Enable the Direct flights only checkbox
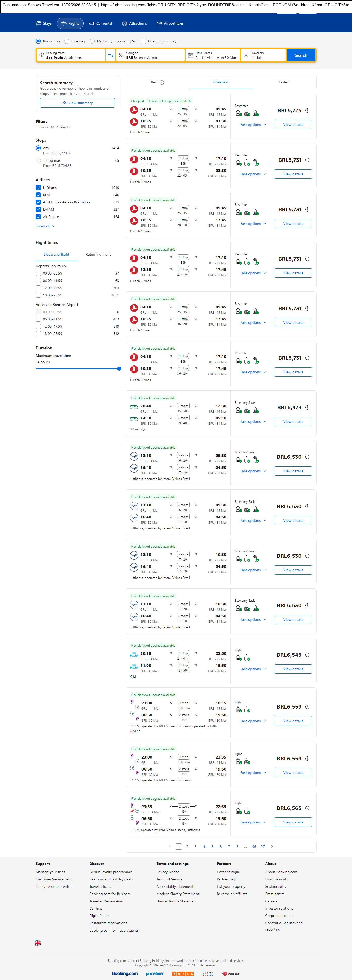 pos(143,41)
